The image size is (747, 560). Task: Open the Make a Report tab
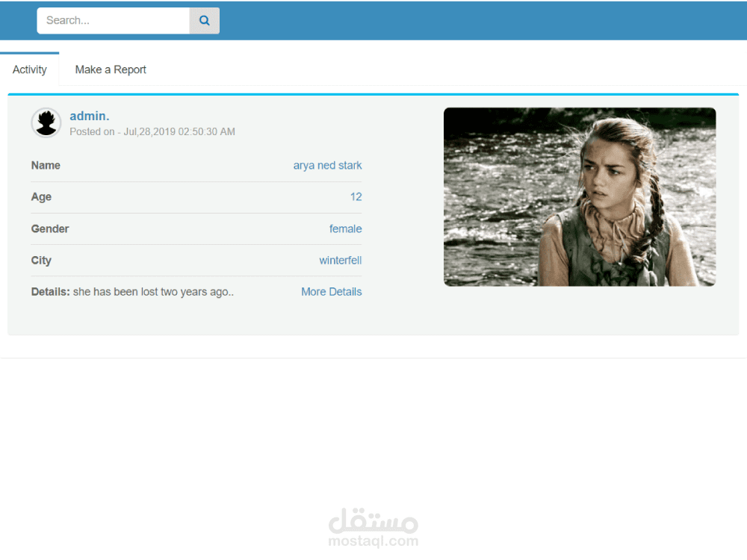pyautogui.click(x=111, y=69)
